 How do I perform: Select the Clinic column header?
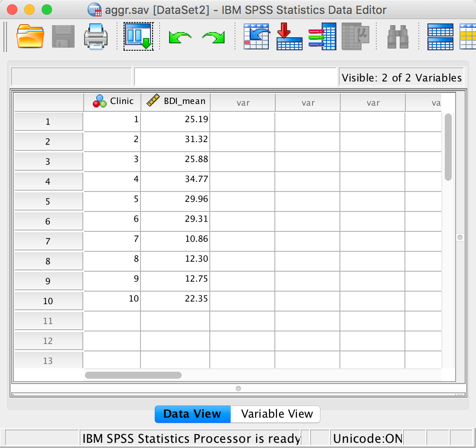[112, 101]
